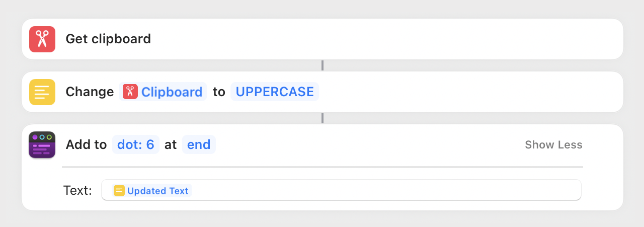Viewport: 644px width, 227px height.
Task: Click the Updated Text variable name
Action: pos(157,191)
